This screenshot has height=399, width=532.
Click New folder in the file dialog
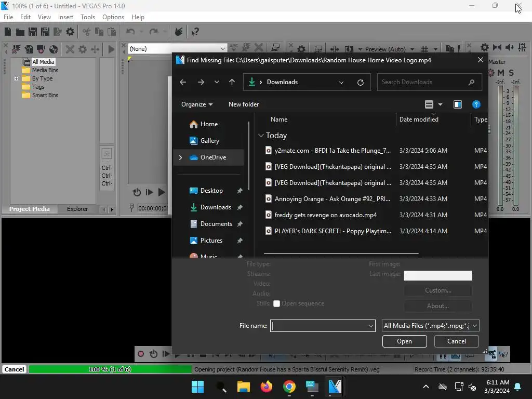coord(244,104)
